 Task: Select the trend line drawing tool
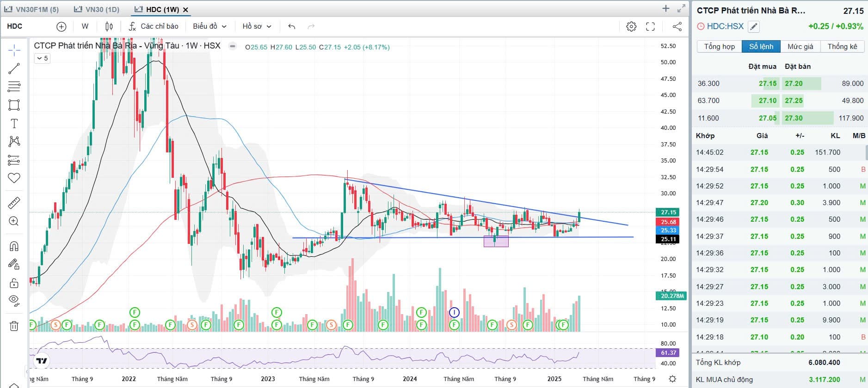[x=14, y=68]
